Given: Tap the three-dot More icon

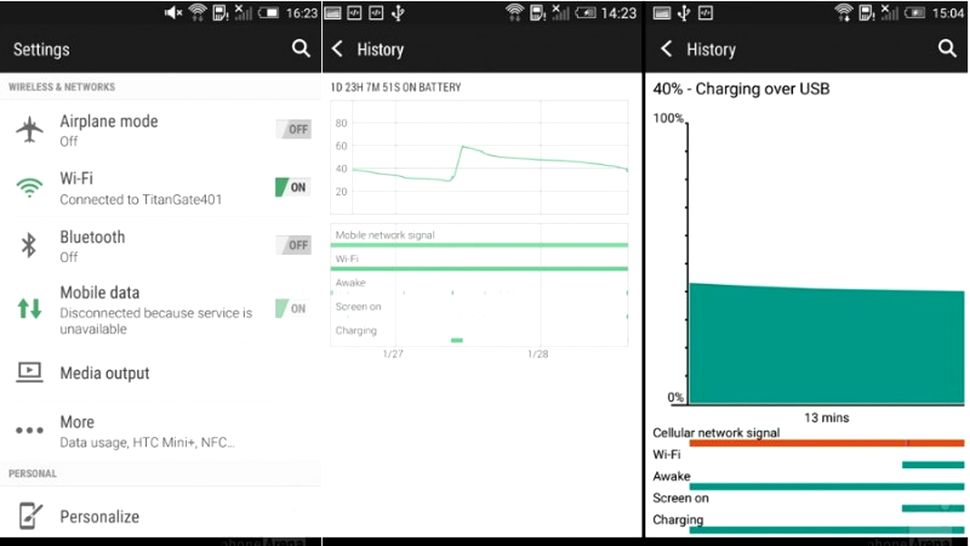Looking at the screenshot, I should point(30,430).
